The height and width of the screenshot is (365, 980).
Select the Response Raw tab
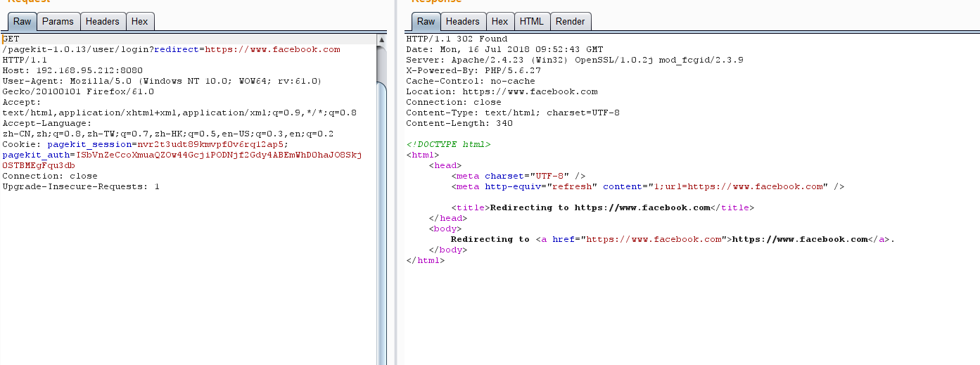click(x=426, y=21)
